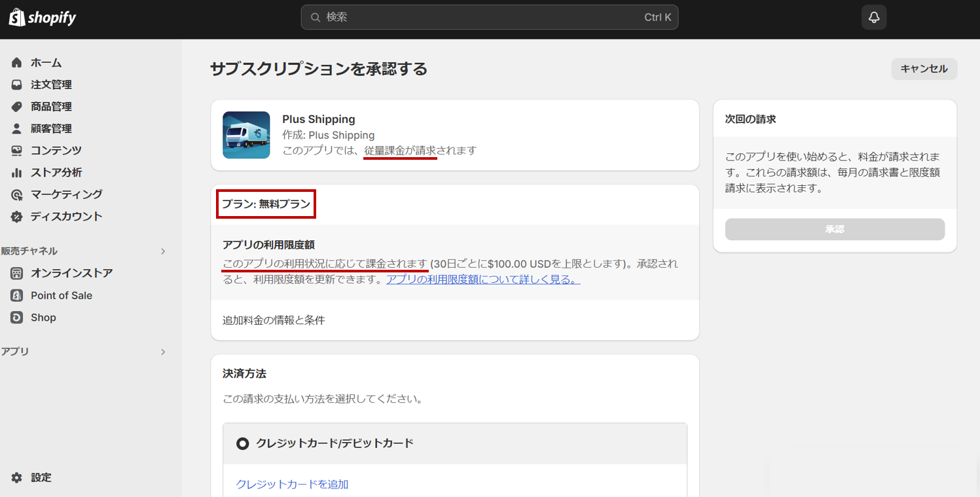
Task: Click the 設定 gear icon
Action: click(17, 478)
